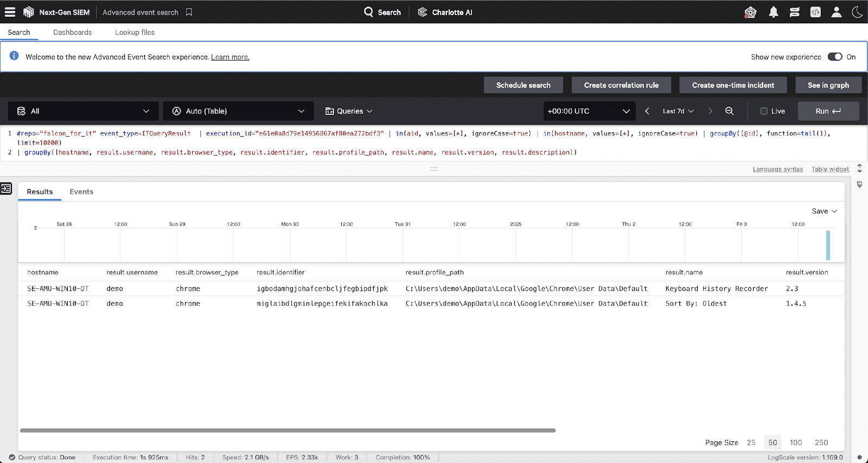Click the info icon in welcome banner
The image size is (868, 463).
click(x=14, y=56)
